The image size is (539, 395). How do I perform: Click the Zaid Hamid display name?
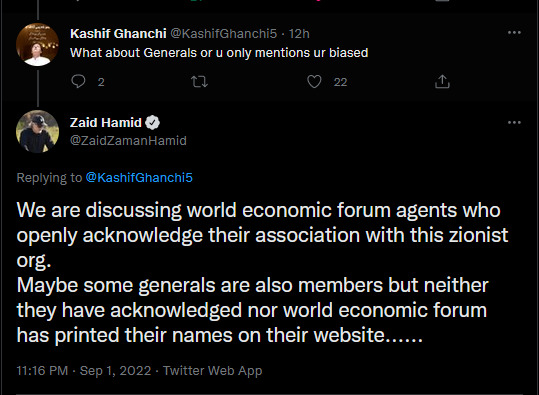tap(106, 123)
